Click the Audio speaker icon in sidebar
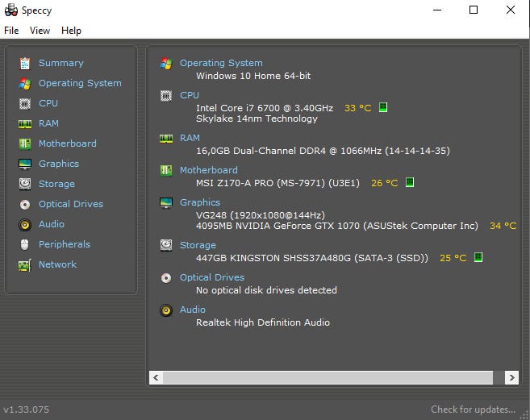This screenshot has width=530, height=420. (24, 224)
